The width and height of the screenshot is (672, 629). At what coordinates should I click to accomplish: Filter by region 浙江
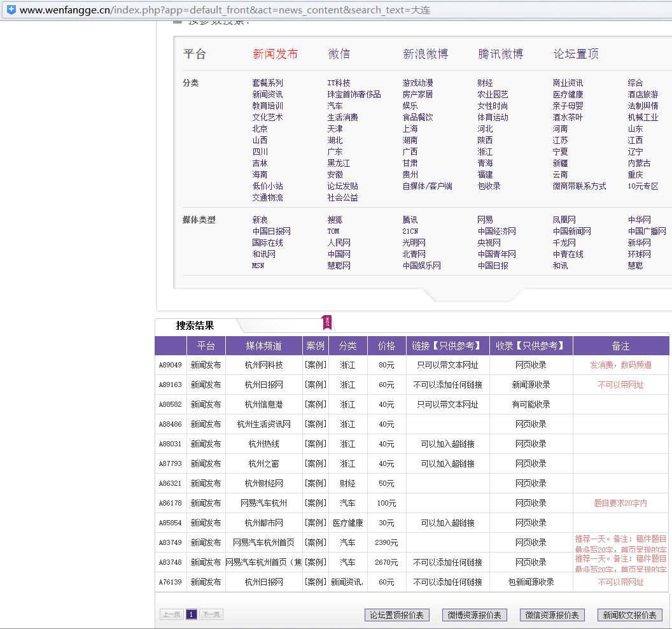click(485, 152)
